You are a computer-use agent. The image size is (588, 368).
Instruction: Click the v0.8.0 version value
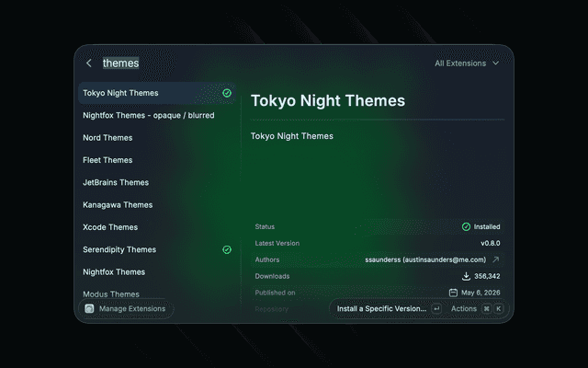click(x=491, y=243)
